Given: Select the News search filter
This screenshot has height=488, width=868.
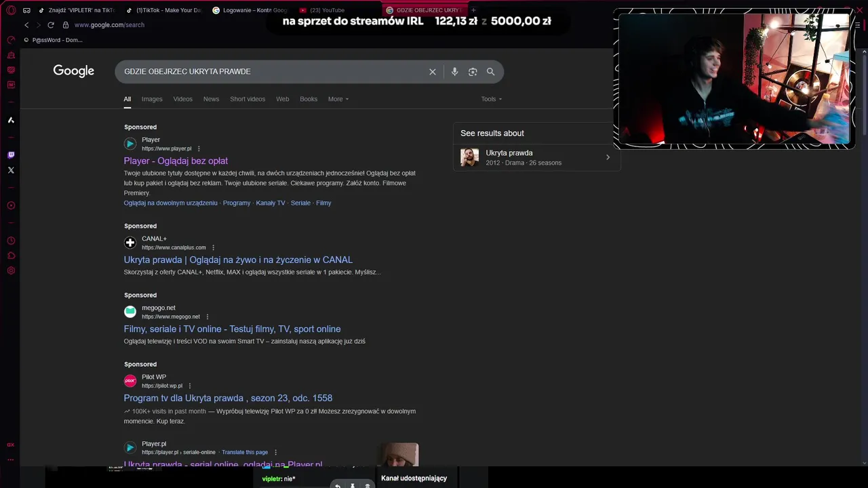Looking at the screenshot, I should click(211, 99).
